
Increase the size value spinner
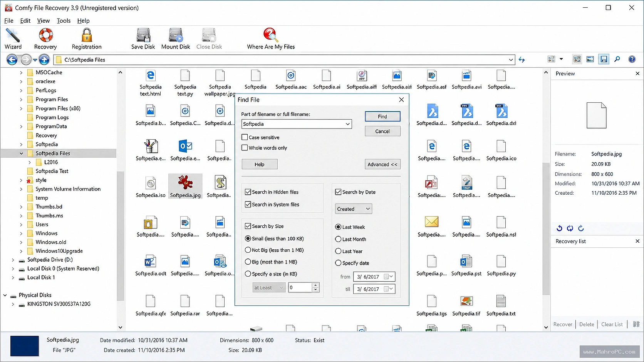coord(316,285)
